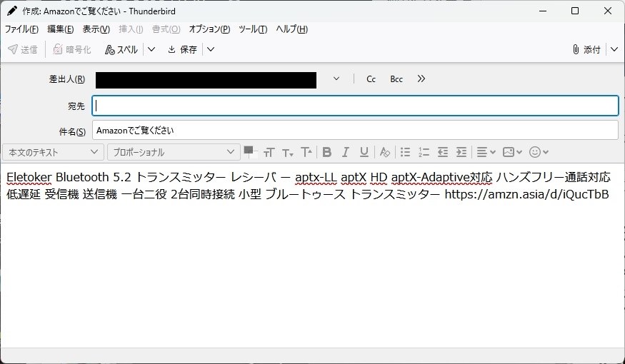Outdent the text

pyautogui.click(x=442, y=152)
